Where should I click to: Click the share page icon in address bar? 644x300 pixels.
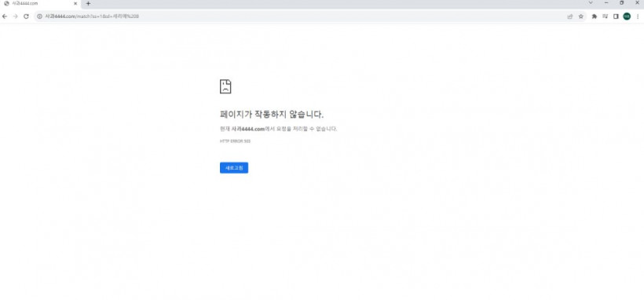pos(570,16)
